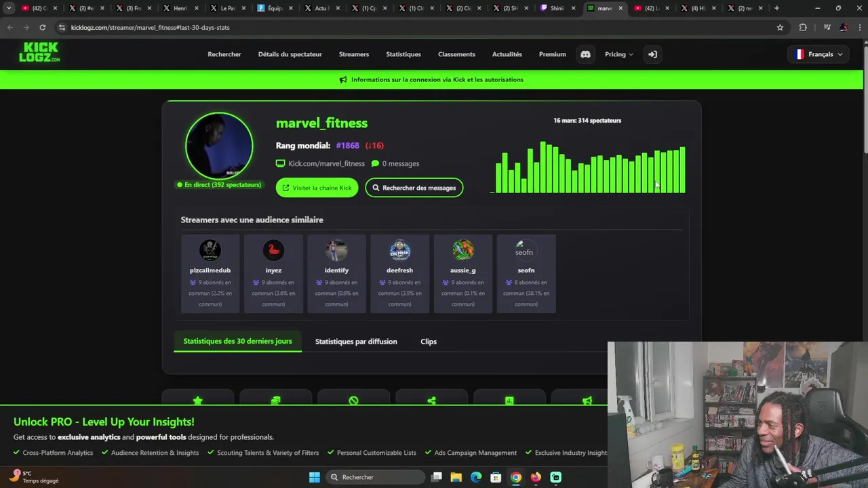Click marvel_fitness profile avatar
The height and width of the screenshot is (488, 868).
point(219,146)
